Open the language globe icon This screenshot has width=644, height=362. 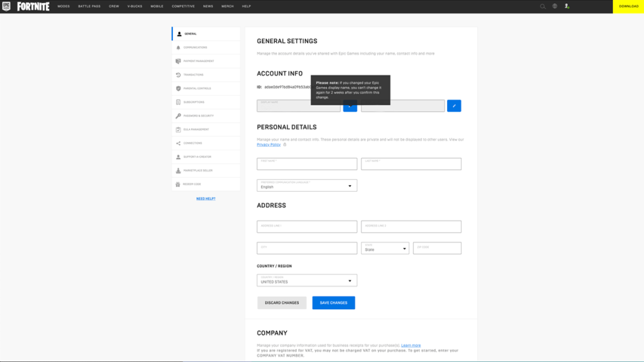(x=555, y=6)
